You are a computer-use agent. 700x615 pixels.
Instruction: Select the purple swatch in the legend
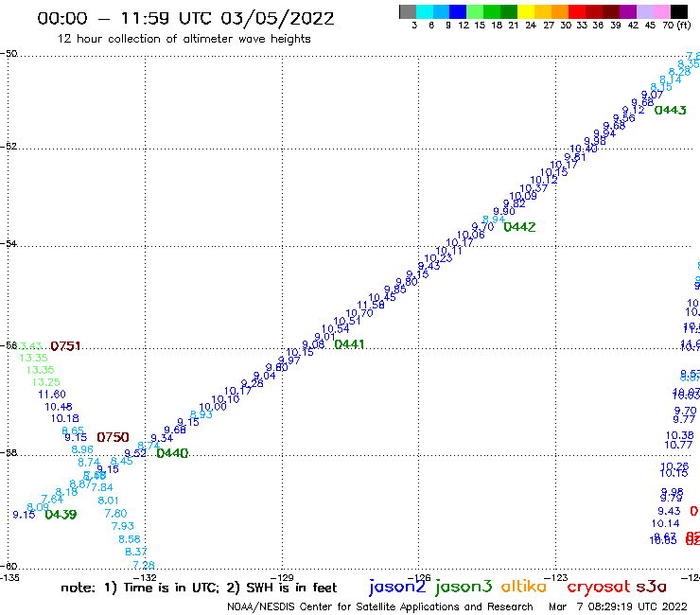628,11
